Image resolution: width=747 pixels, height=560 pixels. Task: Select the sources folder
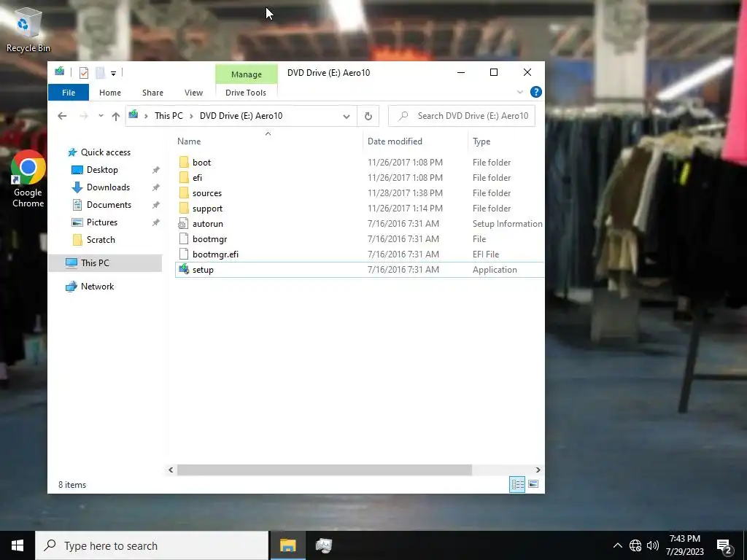[x=359, y=192]
